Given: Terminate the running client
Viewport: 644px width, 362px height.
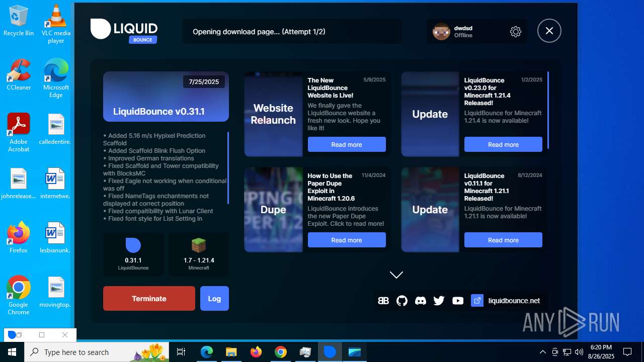Looking at the screenshot, I should (x=149, y=298).
